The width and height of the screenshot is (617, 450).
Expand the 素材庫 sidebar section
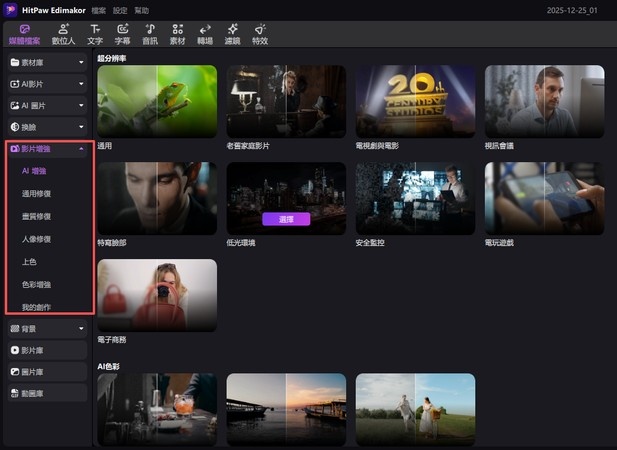coord(47,62)
